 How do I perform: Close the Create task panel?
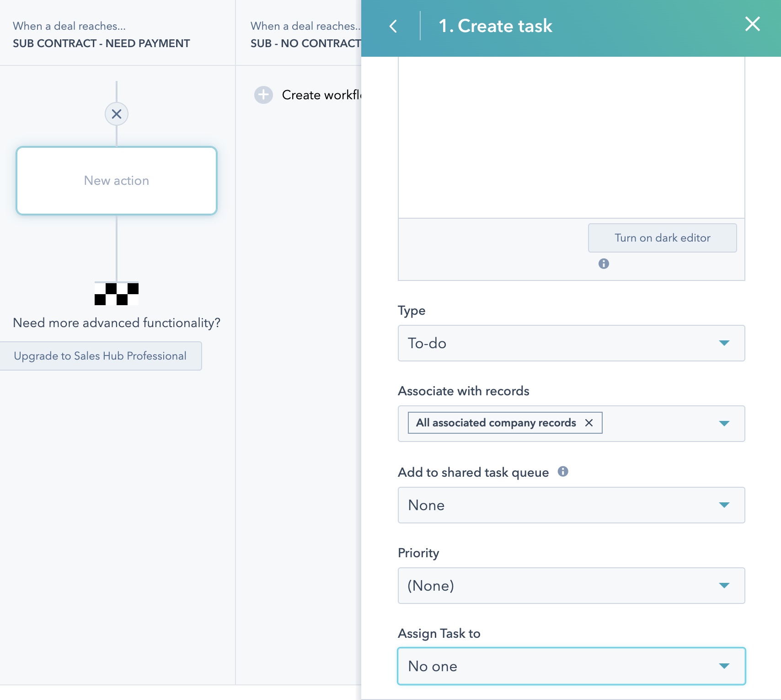pos(752,25)
